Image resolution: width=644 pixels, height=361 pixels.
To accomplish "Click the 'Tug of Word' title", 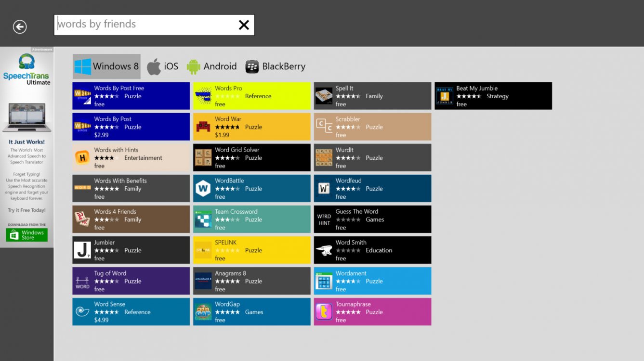I will 110,273.
